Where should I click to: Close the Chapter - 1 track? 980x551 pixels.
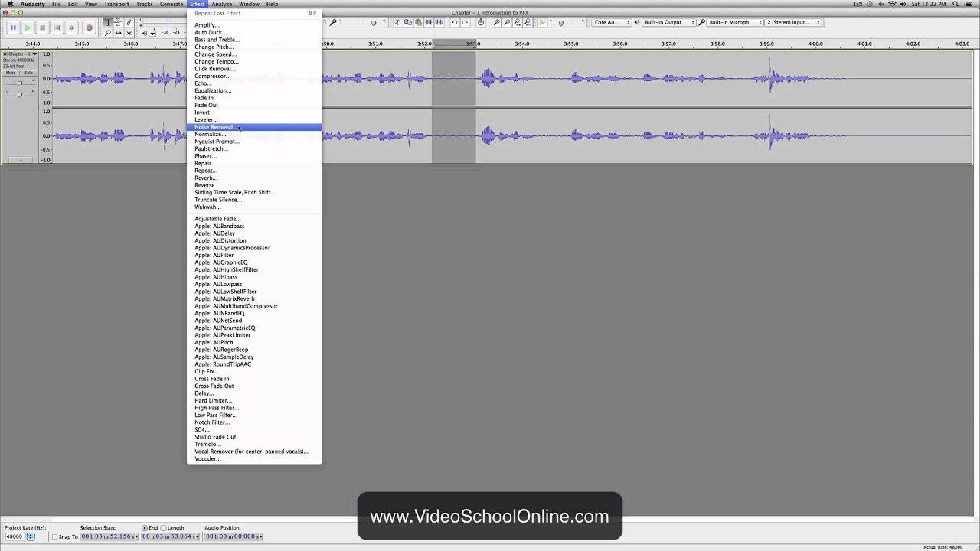tap(5, 54)
